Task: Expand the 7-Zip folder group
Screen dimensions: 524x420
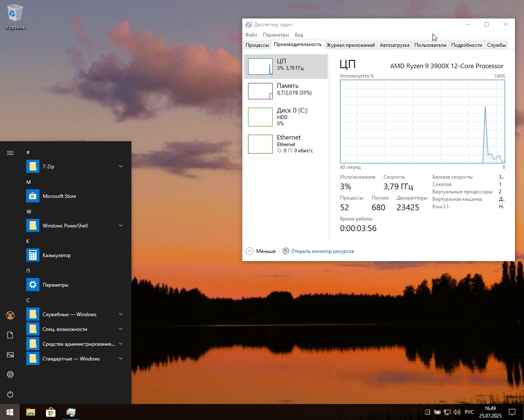Action: (x=121, y=166)
